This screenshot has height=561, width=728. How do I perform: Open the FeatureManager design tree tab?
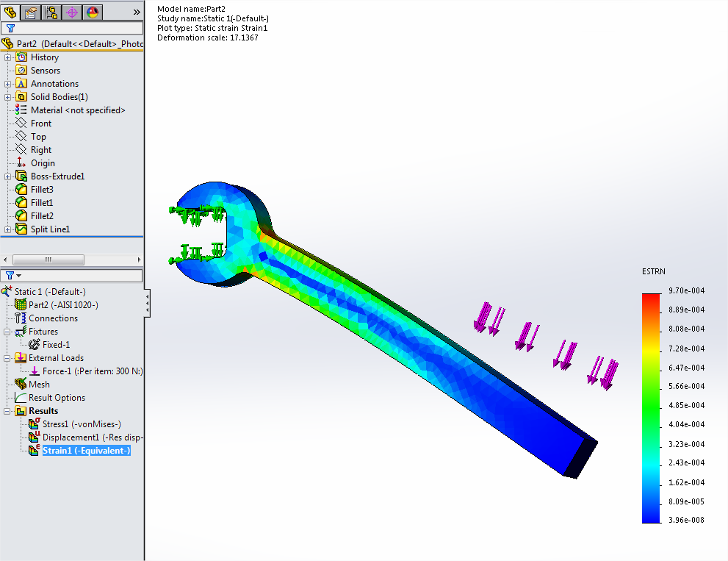pos(10,12)
